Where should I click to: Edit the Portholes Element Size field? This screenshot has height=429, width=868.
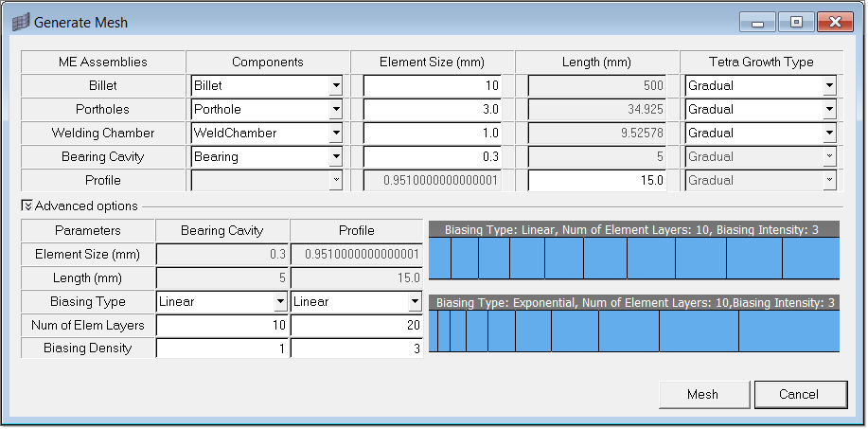[432, 110]
